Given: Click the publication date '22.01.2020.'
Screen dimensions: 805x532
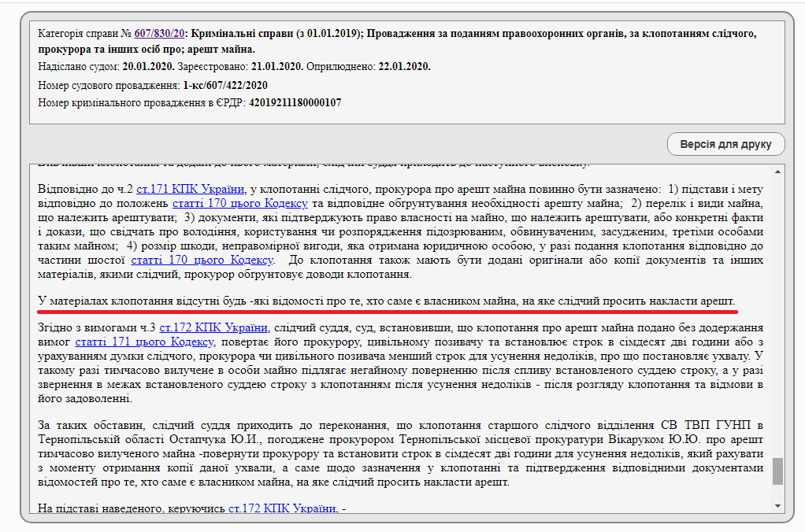Looking at the screenshot, I should tap(405, 67).
